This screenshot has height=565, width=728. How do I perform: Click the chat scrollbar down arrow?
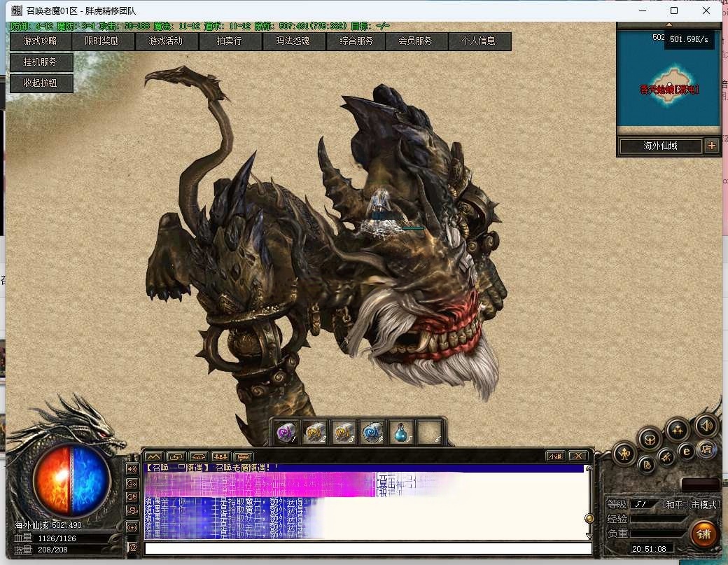(589, 536)
